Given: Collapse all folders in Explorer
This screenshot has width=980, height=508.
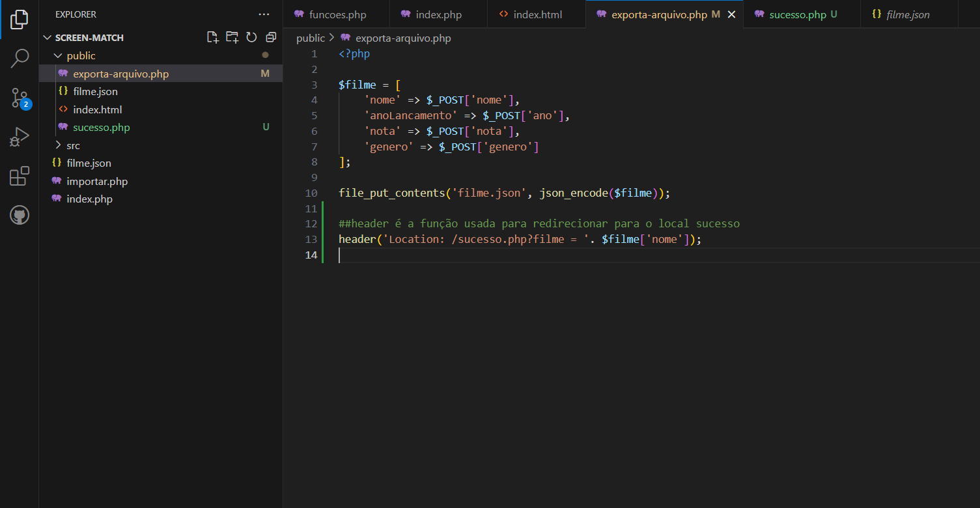Looking at the screenshot, I should 271,38.
